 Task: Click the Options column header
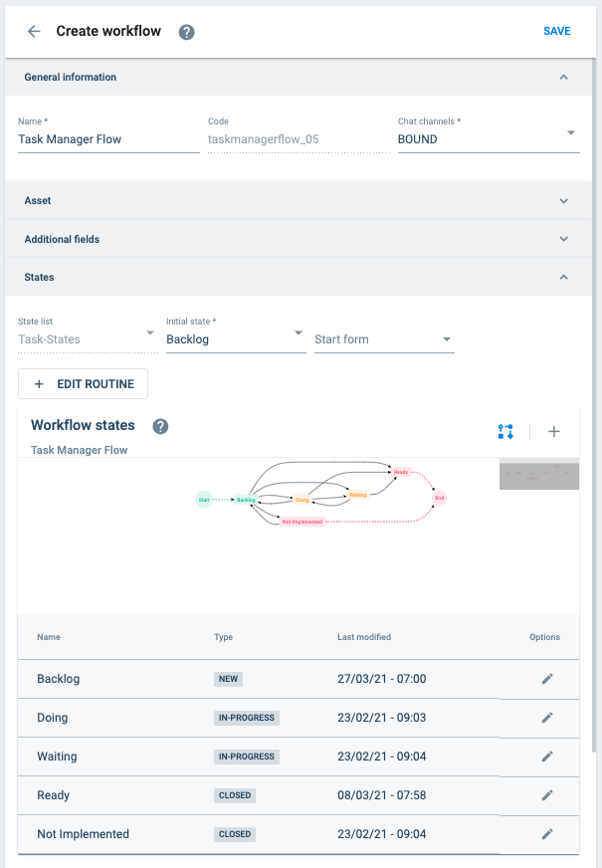[x=544, y=637]
